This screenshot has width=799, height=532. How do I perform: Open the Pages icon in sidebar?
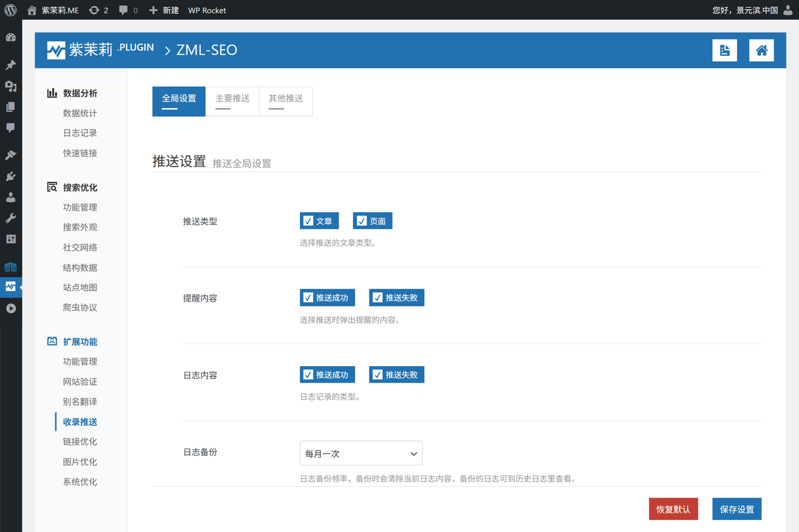click(10, 107)
